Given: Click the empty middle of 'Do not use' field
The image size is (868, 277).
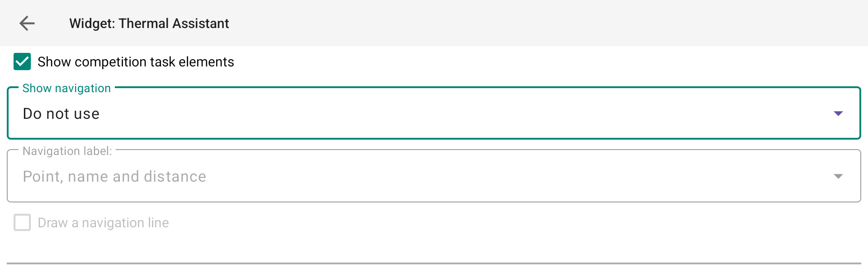Looking at the screenshot, I should [x=452, y=114].
